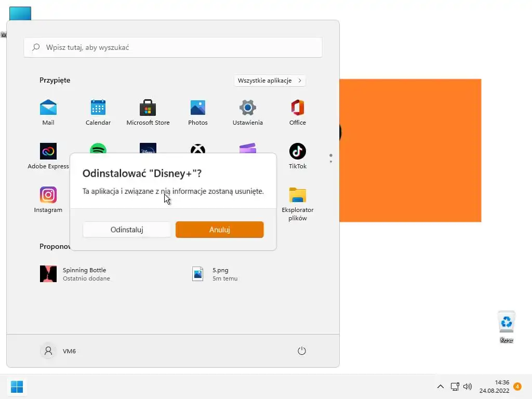Open the Spotify icon
This screenshot has height=399, width=532.
click(x=98, y=149)
